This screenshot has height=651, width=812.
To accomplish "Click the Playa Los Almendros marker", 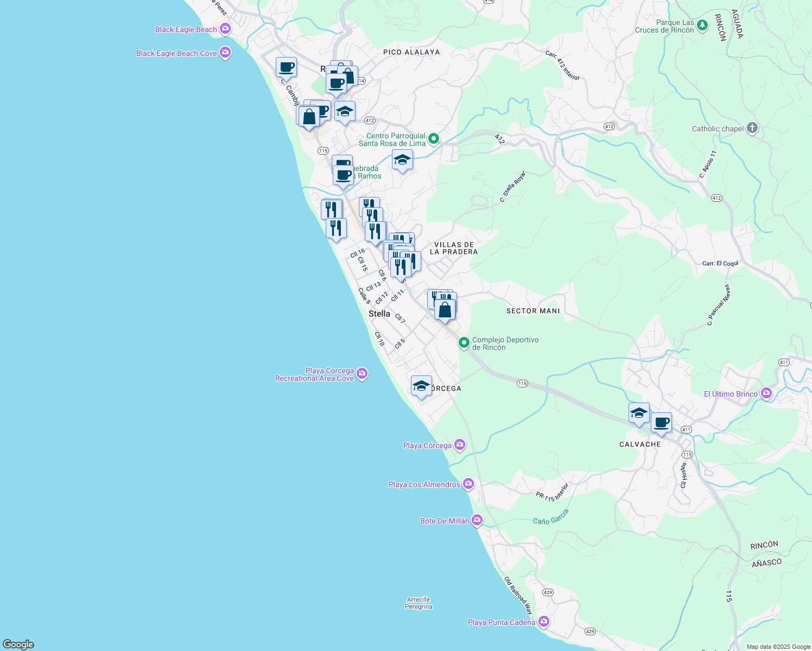I will [x=468, y=483].
